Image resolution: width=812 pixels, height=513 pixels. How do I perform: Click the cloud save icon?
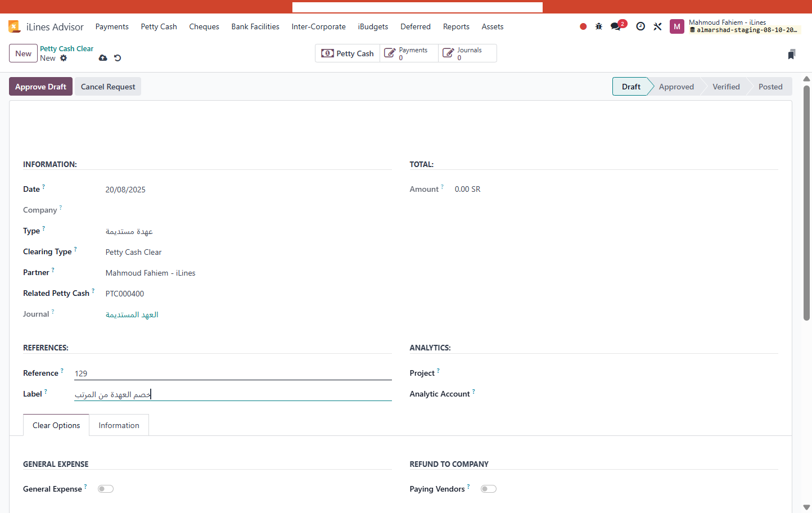[103, 58]
